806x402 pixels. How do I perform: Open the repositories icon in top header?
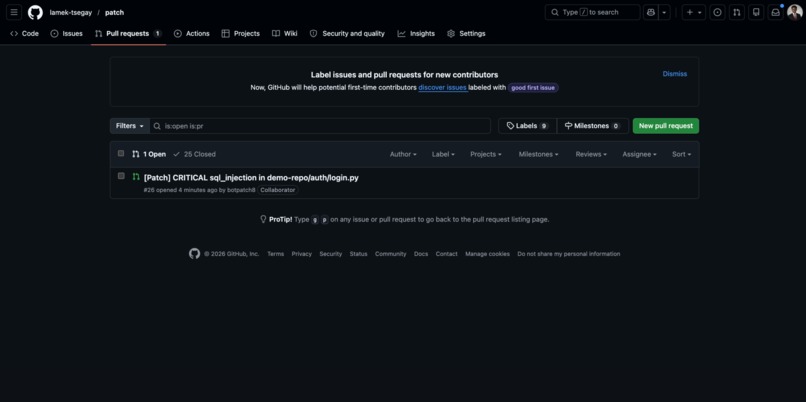coord(756,12)
